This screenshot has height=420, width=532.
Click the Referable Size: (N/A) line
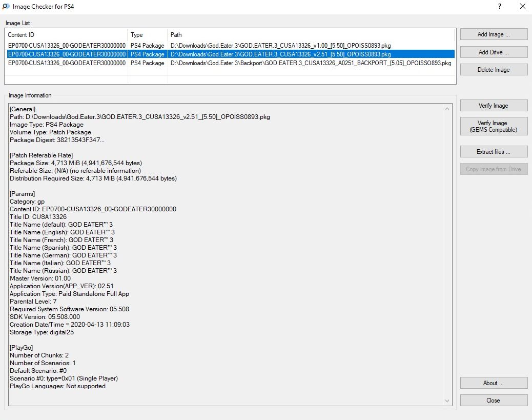click(75, 171)
